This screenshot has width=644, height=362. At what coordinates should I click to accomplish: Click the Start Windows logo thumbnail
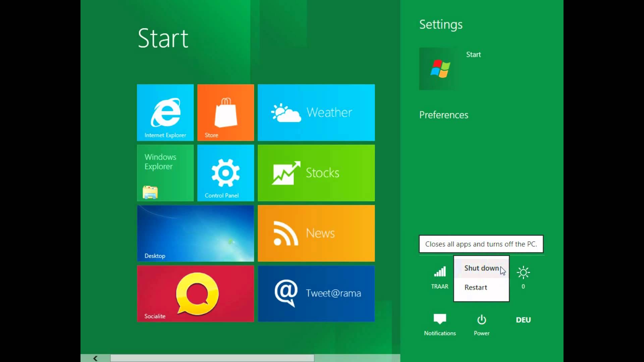pyautogui.click(x=440, y=69)
